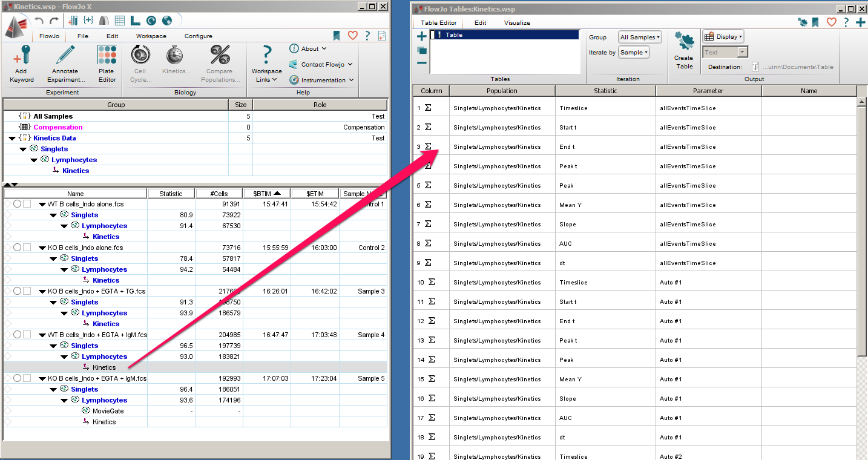Viewport: 868px width, 460px height.
Task: Click the Statistic column header in Tables window
Action: pos(605,91)
